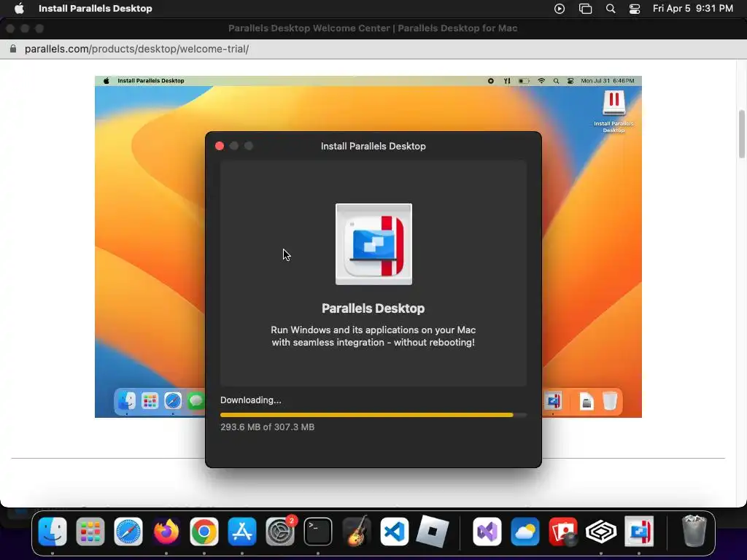
Task: Open App Store from the Dock
Action: (242, 532)
